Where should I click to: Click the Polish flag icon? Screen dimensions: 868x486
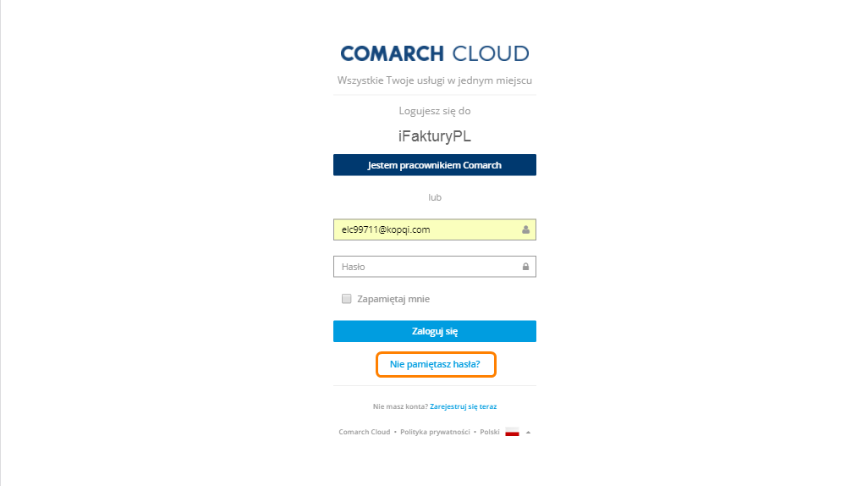point(512,433)
